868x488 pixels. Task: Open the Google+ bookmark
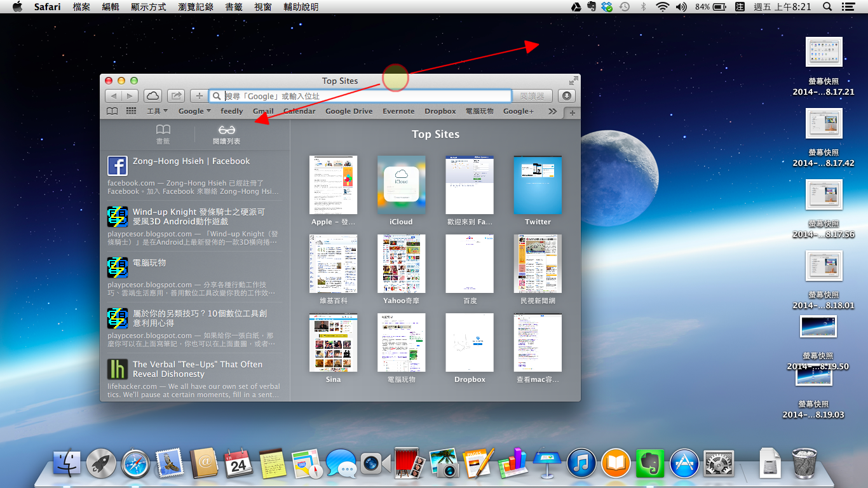click(x=519, y=111)
